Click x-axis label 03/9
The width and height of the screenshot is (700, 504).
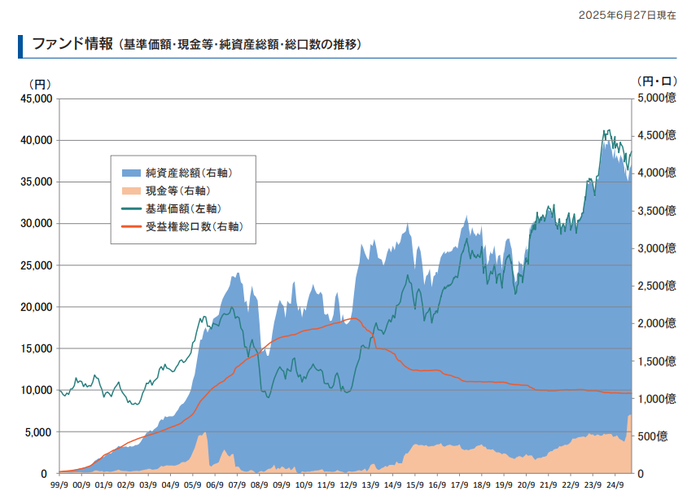[148, 485]
